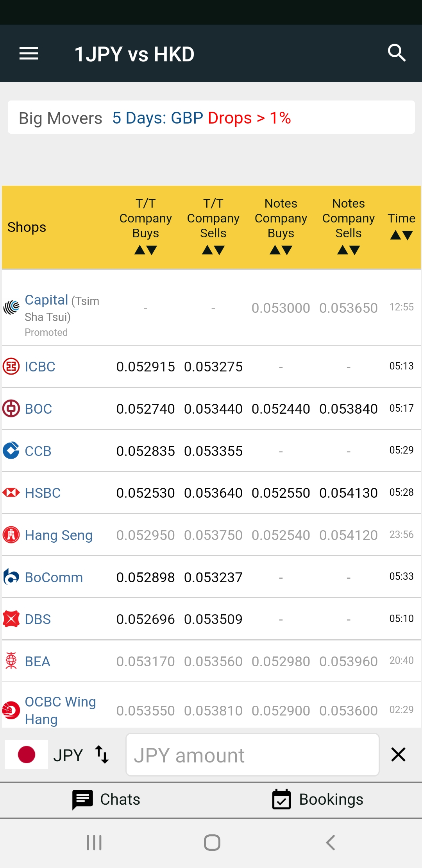Tap DBS T/T buy rate 0.052696
Image resolution: width=422 pixels, height=868 pixels.
(146, 619)
